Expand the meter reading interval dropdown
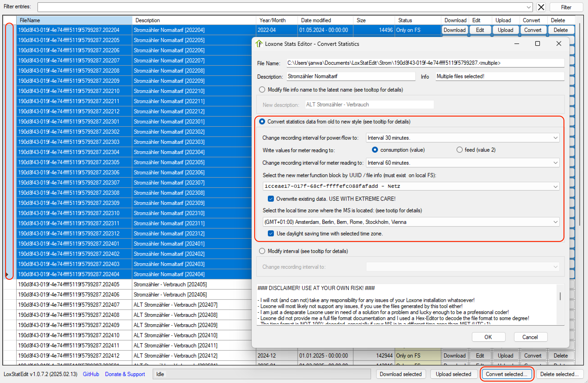This screenshot has height=383, width=588. coord(555,163)
